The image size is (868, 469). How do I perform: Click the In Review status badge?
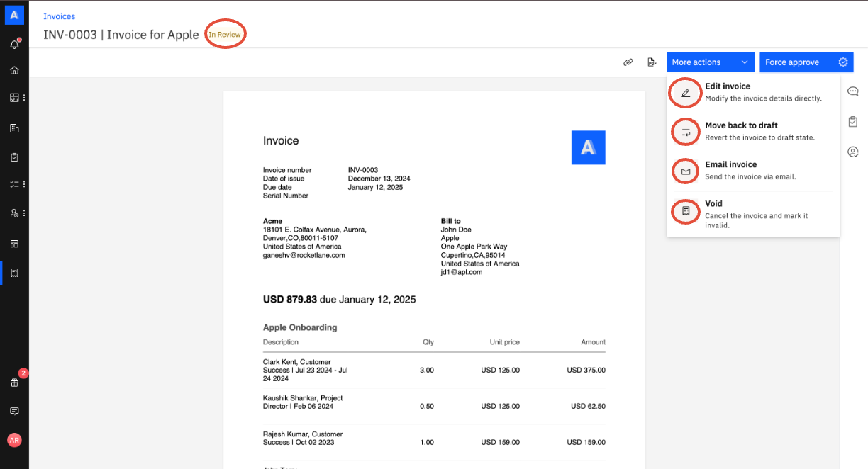click(x=224, y=35)
